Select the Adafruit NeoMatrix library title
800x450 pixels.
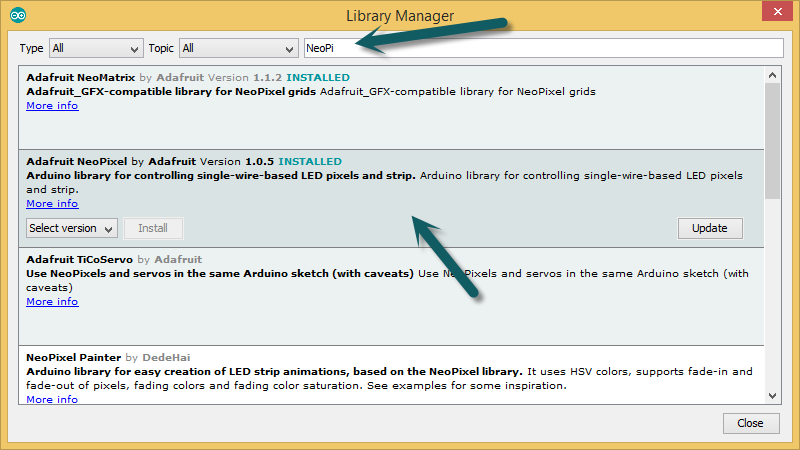click(x=81, y=78)
